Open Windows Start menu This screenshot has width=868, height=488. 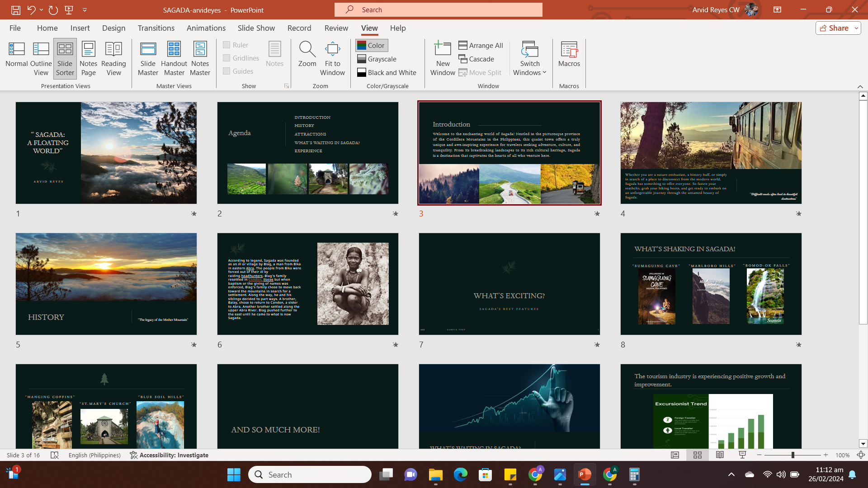234,474
